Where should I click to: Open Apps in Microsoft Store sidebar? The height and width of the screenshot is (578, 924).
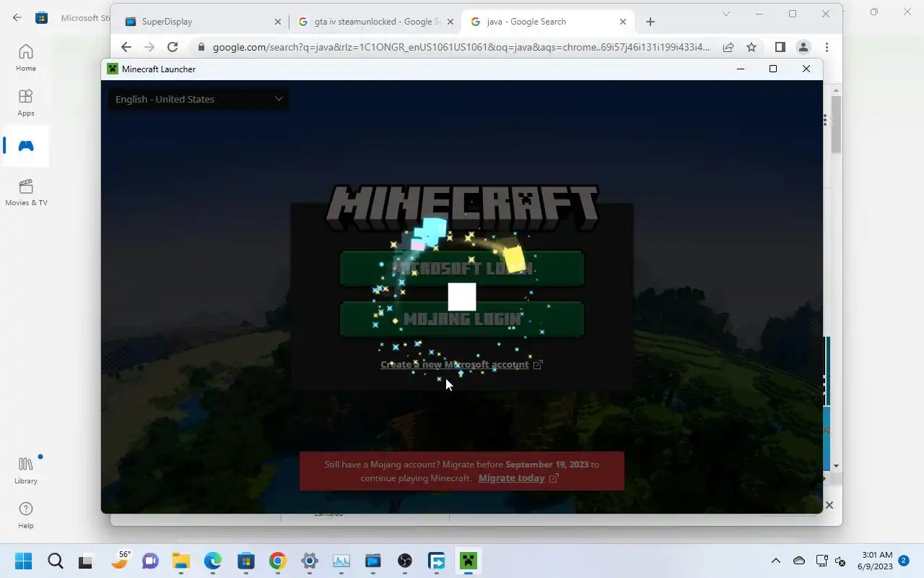(x=26, y=103)
